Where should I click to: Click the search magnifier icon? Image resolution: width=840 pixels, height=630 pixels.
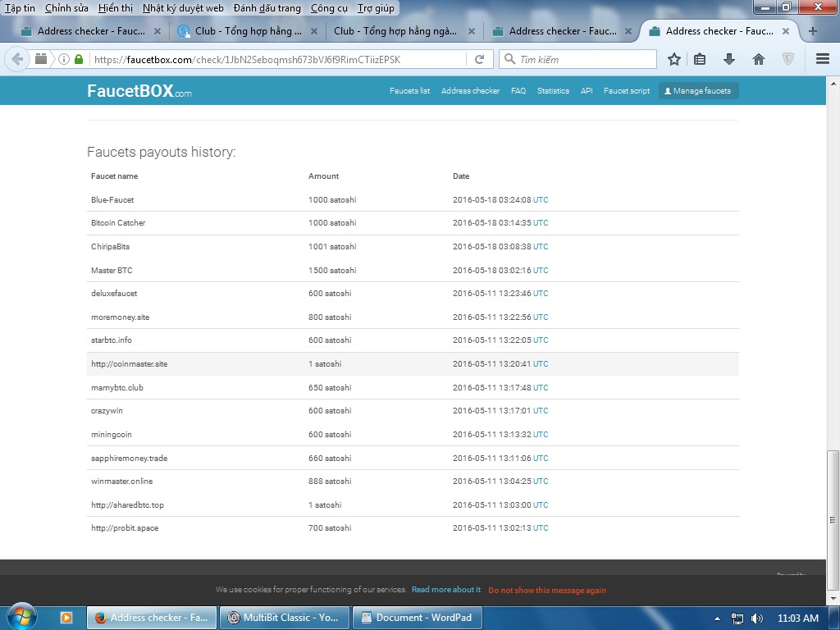(x=509, y=59)
